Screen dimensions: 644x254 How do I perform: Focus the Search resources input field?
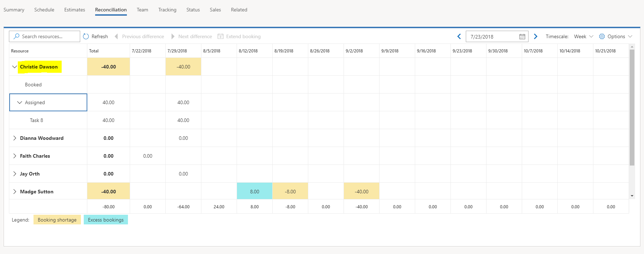pyautogui.click(x=45, y=36)
